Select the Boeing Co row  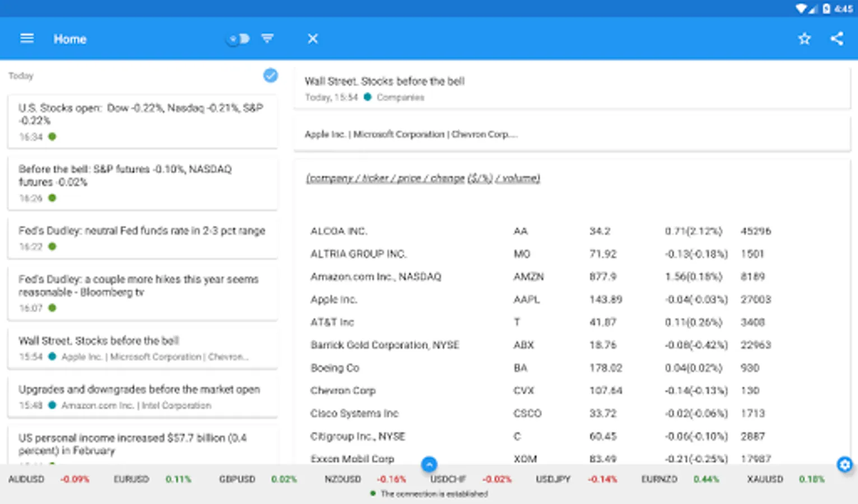point(541,368)
